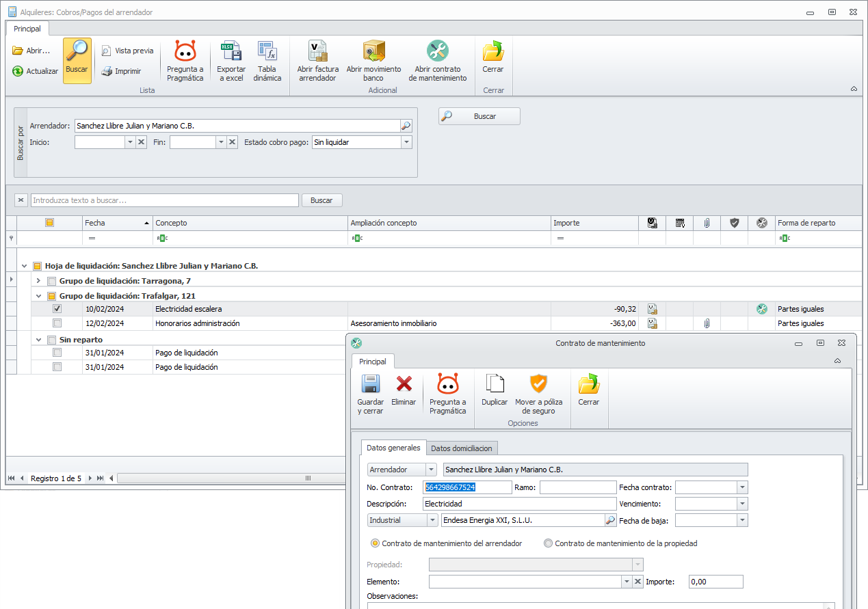Open Abrir movimiento banco
The height and width of the screenshot is (609, 868).
pos(373,52)
